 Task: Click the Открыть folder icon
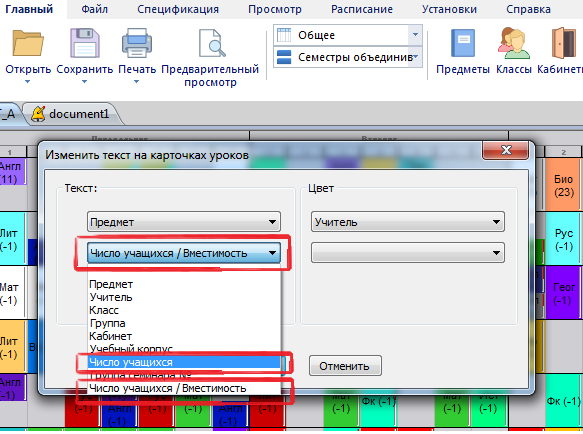28,43
